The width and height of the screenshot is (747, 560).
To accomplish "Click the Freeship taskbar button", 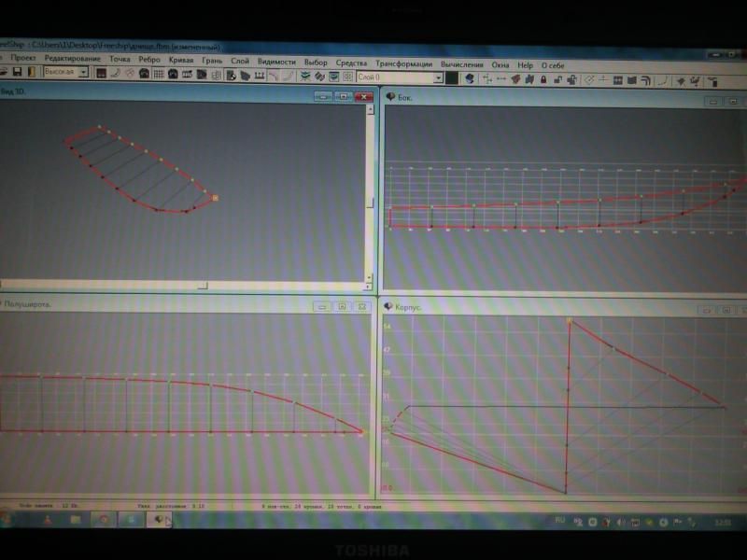I will [x=160, y=519].
